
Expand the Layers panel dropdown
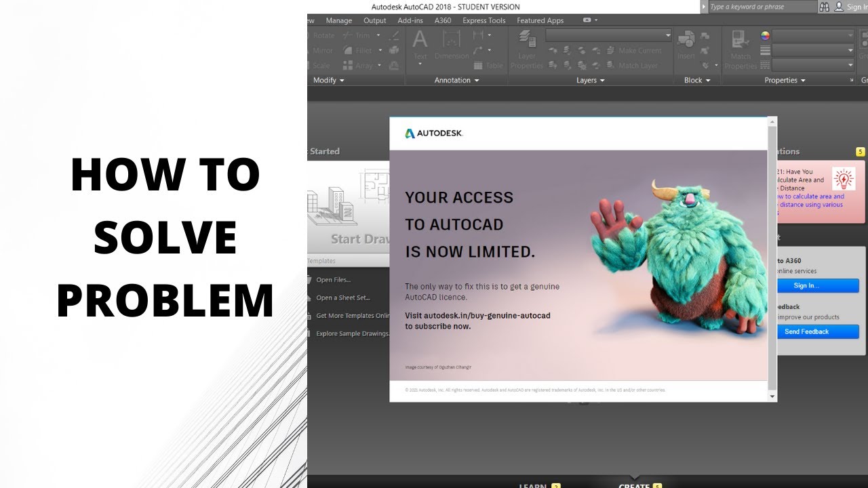[x=590, y=80]
